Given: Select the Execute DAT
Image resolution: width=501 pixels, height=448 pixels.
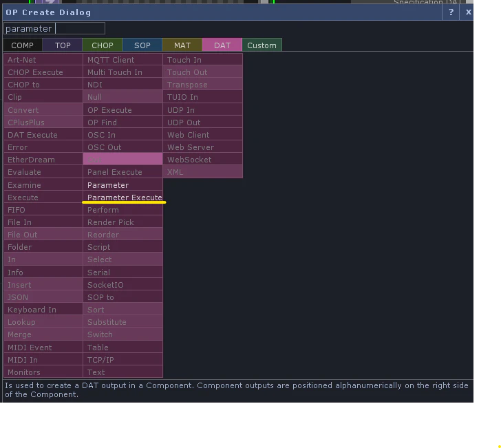Looking at the screenshot, I should click(43, 198).
